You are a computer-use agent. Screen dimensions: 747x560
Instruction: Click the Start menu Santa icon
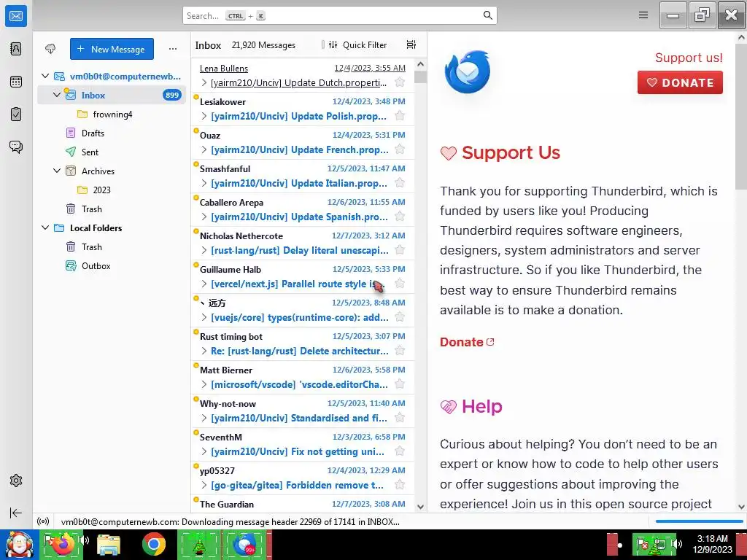click(19, 544)
